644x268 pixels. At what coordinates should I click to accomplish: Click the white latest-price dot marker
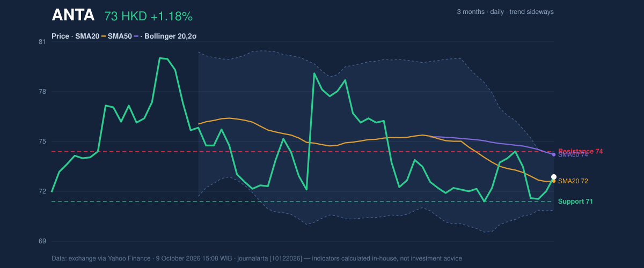point(554,177)
